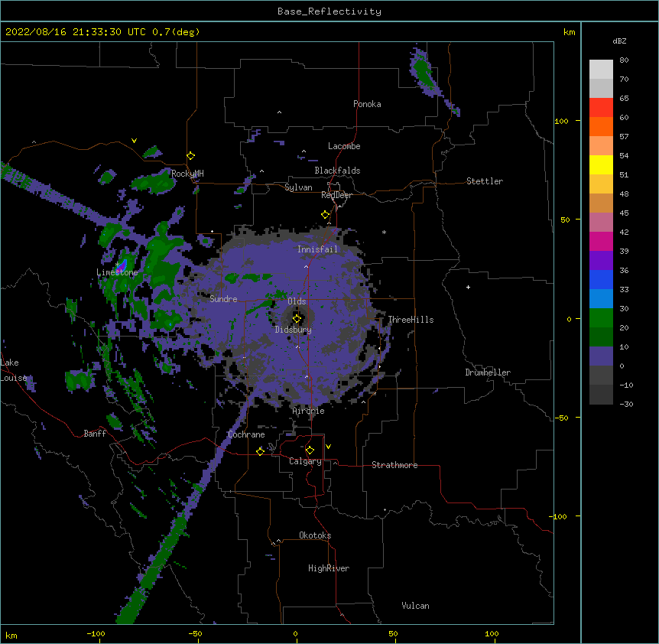Click the yellow V marker east of Calgary

[x=328, y=447]
